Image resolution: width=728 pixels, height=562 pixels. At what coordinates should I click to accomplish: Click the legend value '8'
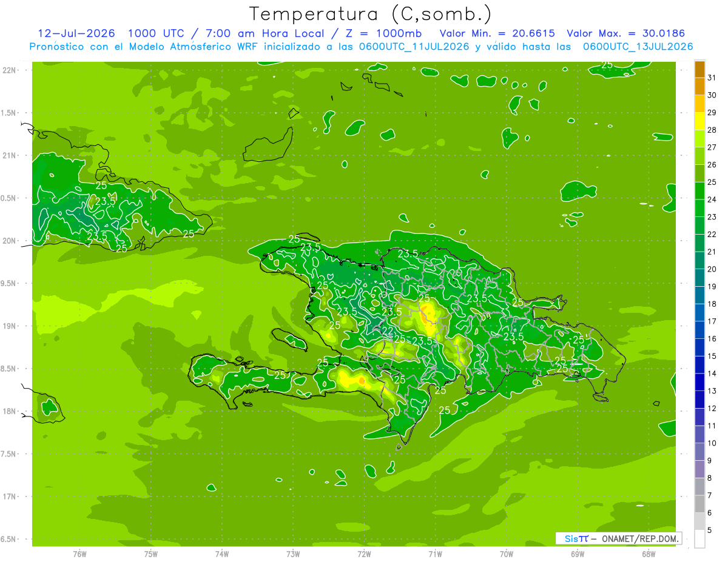point(710,478)
